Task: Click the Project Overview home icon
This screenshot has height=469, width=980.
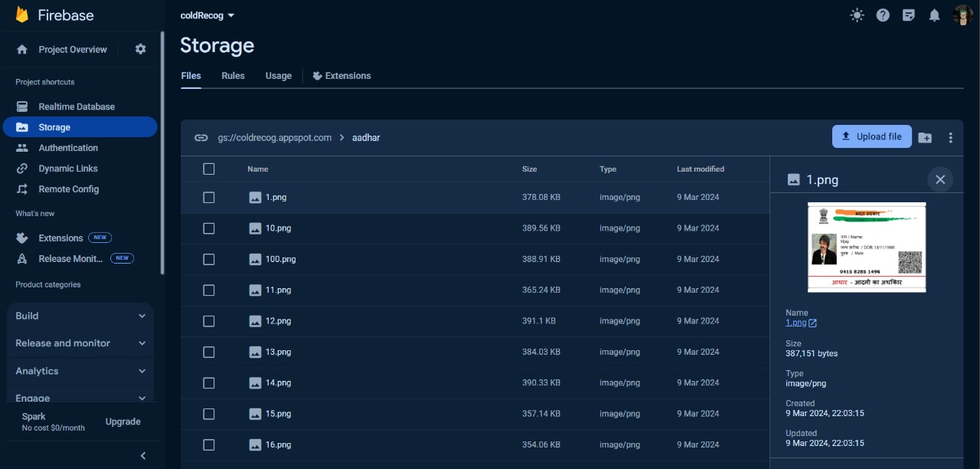Action: (x=22, y=49)
